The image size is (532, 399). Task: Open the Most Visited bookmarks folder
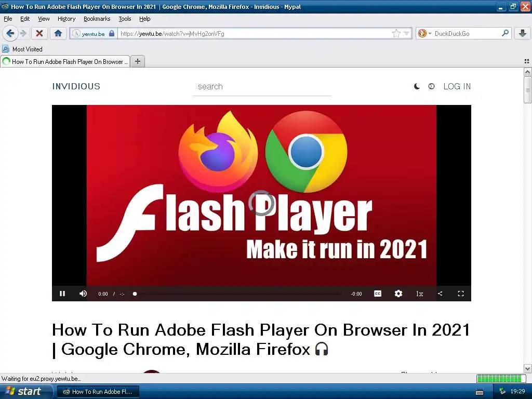tap(22, 49)
